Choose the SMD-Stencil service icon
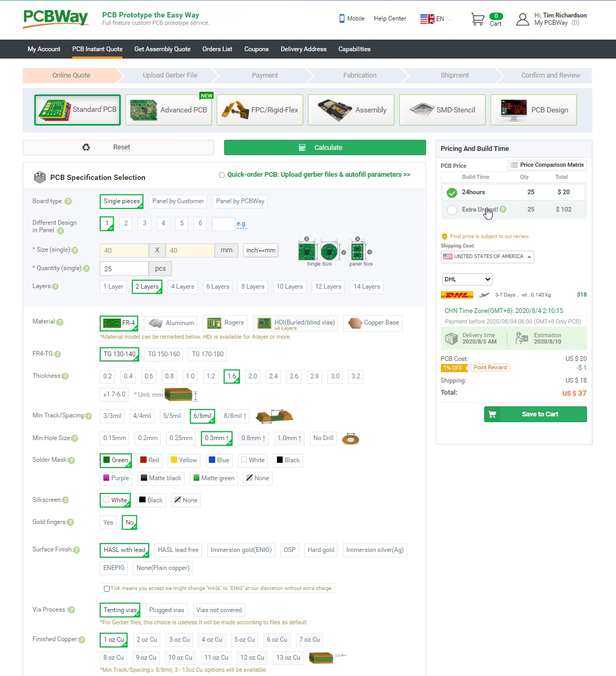The width and height of the screenshot is (616, 676). click(422, 110)
